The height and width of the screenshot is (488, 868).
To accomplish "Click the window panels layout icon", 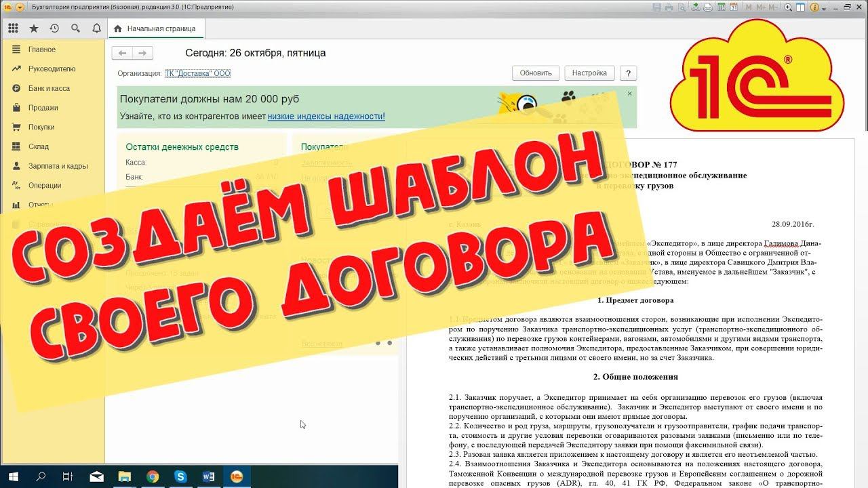I will tap(801, 7).
